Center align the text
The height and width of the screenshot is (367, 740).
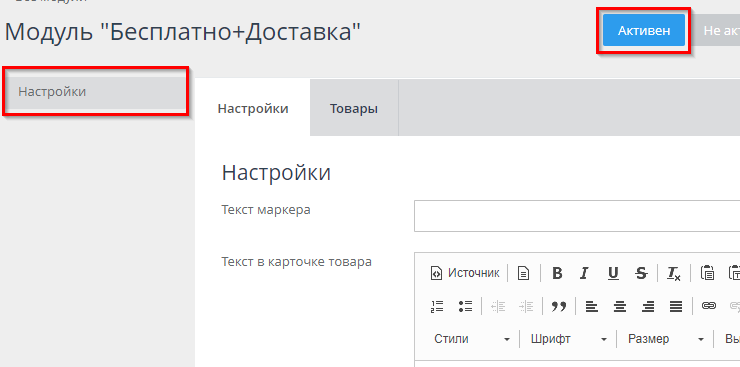tap(620, 306)
